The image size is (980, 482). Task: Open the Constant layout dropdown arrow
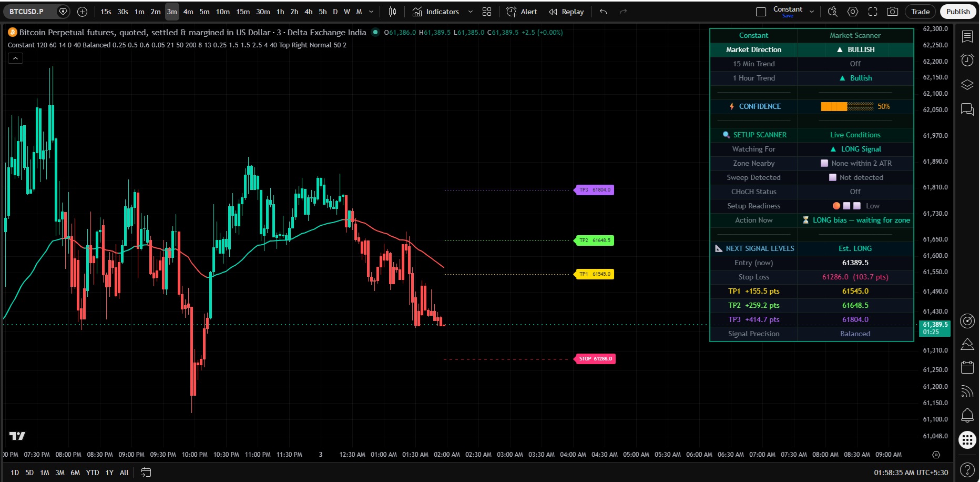pos(812,12)
